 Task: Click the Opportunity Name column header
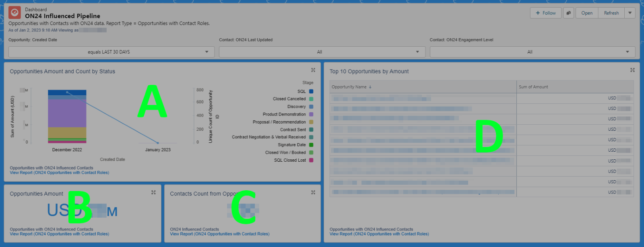[423, 87]
